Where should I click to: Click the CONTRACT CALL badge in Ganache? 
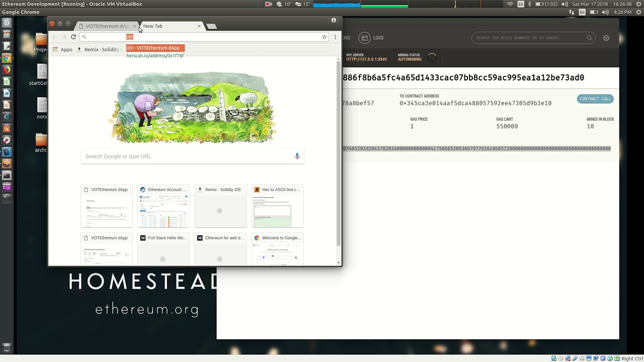pyautogui.click(x=595, y=99)
